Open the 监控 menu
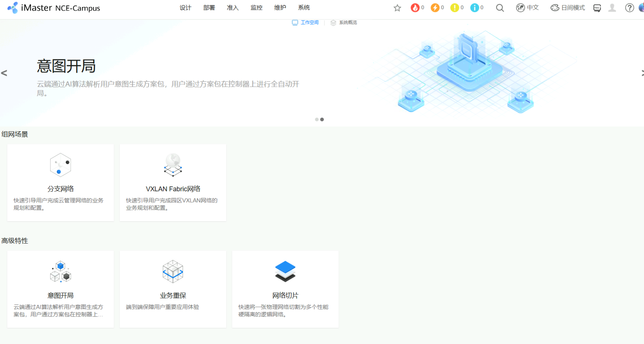Screen dimensions: 644x344 [256, 8]
